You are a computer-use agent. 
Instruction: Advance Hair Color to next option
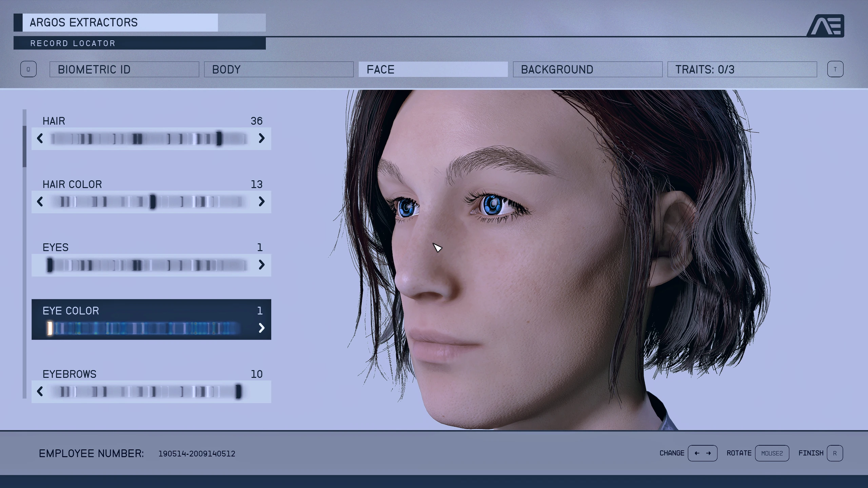(x=261, y=202)
